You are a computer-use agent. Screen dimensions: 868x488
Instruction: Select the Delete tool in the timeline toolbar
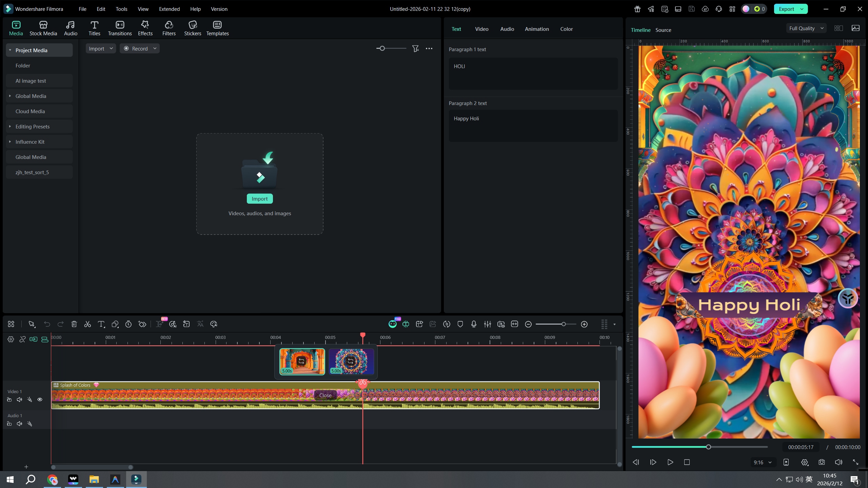[x=74, y=324]
